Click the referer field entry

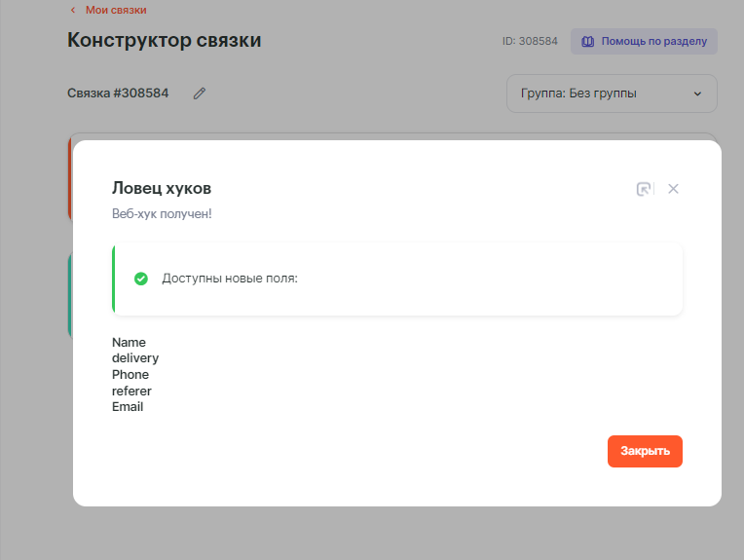point(131,391)
